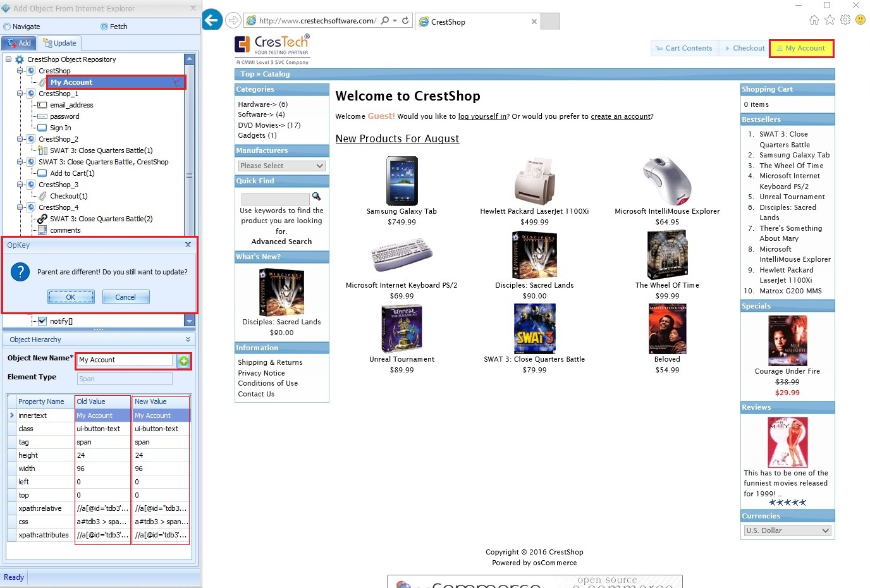This screenshot has height=588, width=870.
Task: Open the Courage Under Fire specials image
Action: (787, 340)
